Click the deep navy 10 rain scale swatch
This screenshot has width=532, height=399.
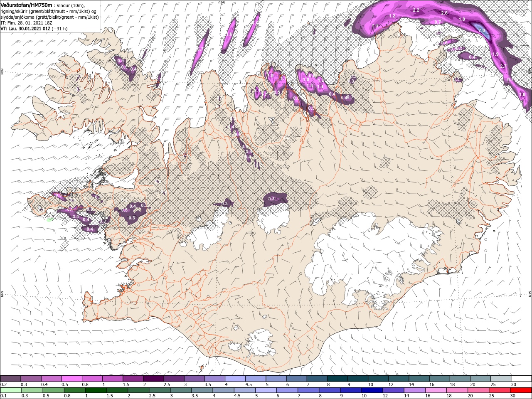[x=372, y=390]
